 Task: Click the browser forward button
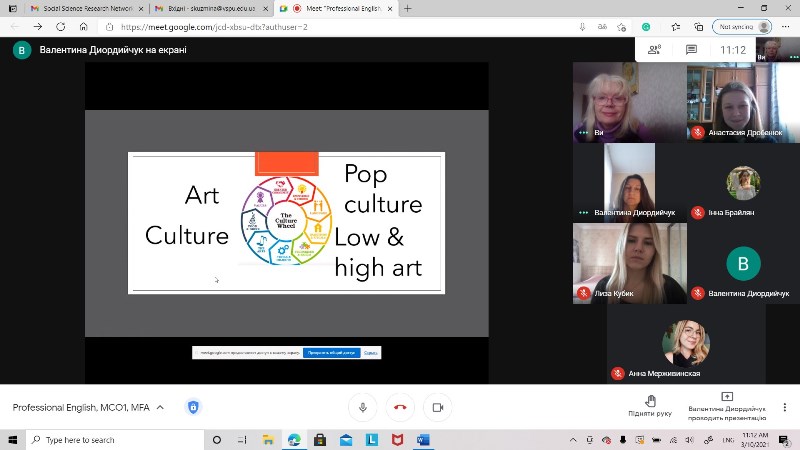tap(38, 27)
